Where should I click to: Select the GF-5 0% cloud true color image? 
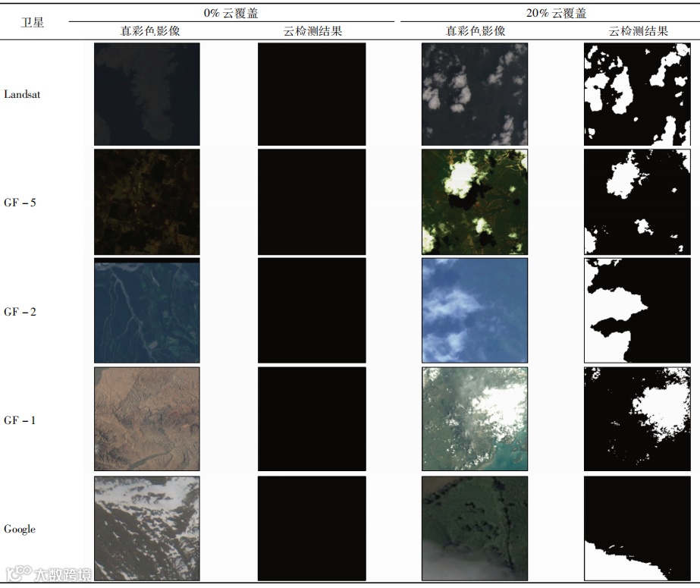point(147,202)
